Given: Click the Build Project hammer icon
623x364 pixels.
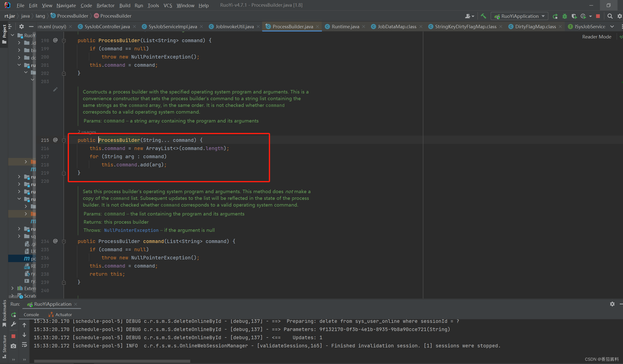Looking at the screenshot, I should (483, 16).
